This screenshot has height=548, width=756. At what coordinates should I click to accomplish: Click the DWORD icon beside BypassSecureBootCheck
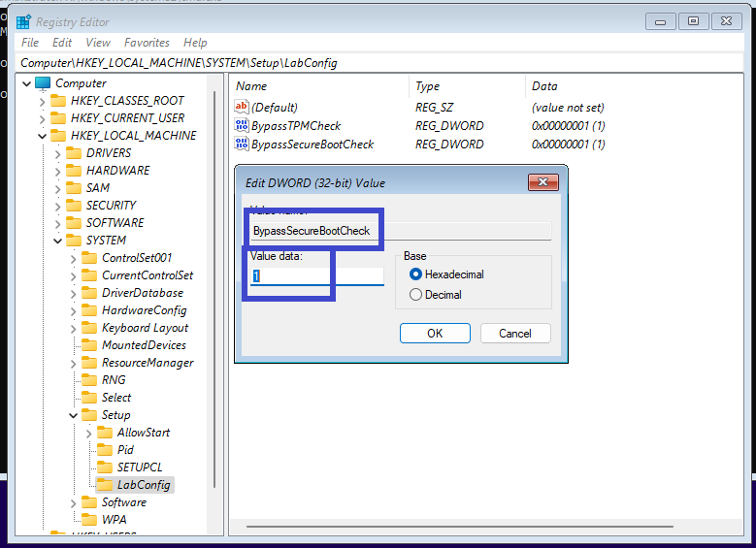(241, 144)
